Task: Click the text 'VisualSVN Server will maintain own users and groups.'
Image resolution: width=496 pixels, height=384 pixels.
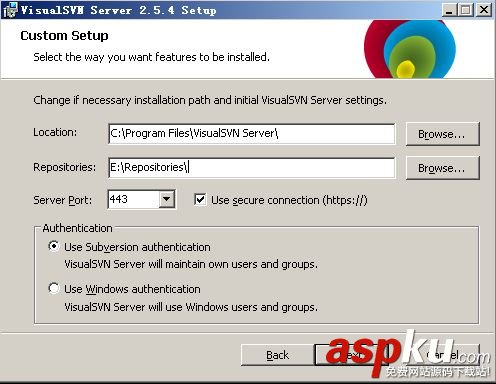Action: click(191, 264)
